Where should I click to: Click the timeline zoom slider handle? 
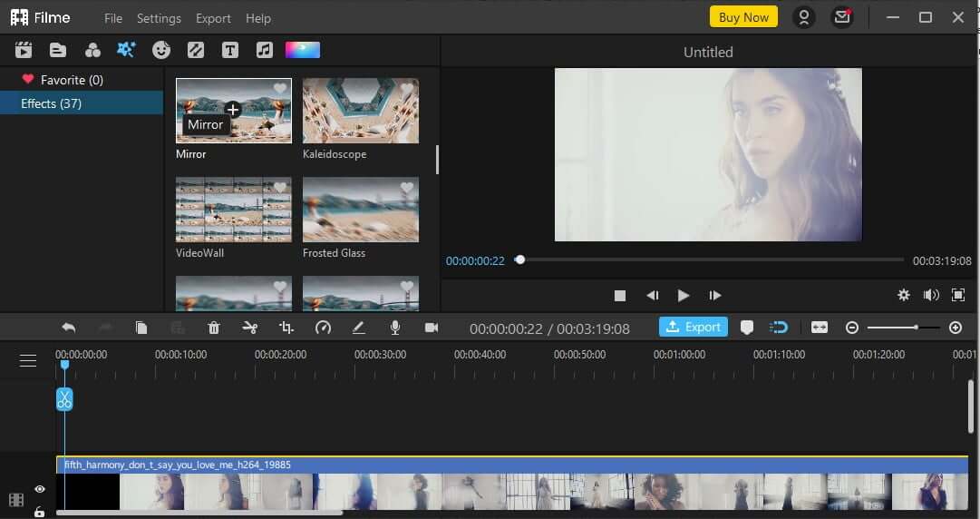tap(916, 328)
